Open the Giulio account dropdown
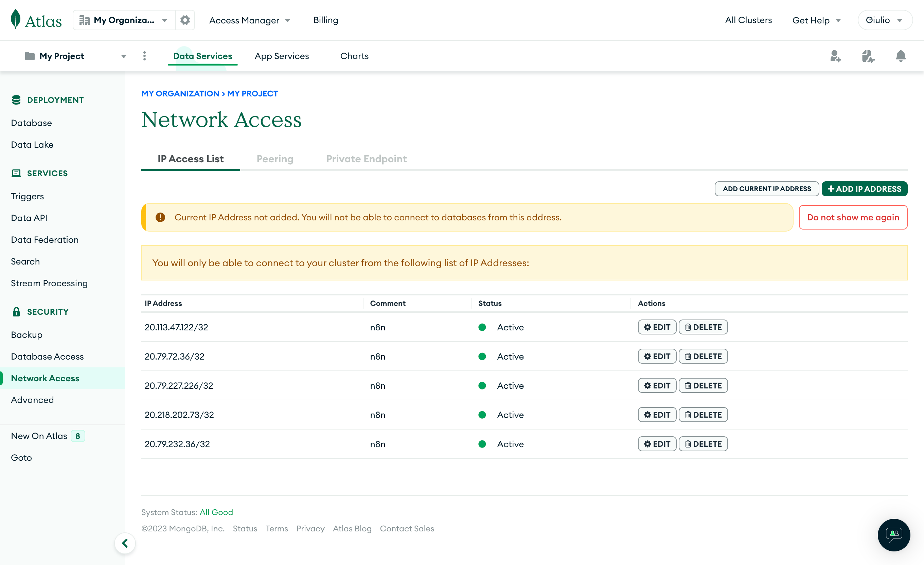 pyautogui.click(x=884, y=20)
